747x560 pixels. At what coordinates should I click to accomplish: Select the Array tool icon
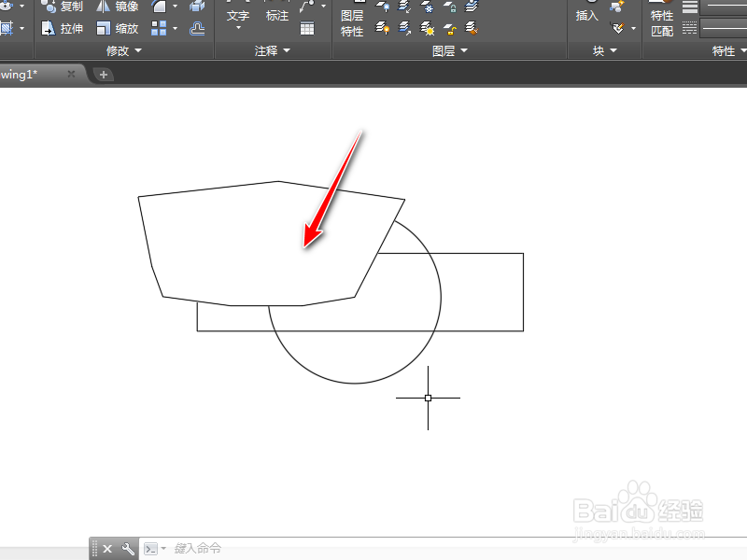[x=159, y=29]
